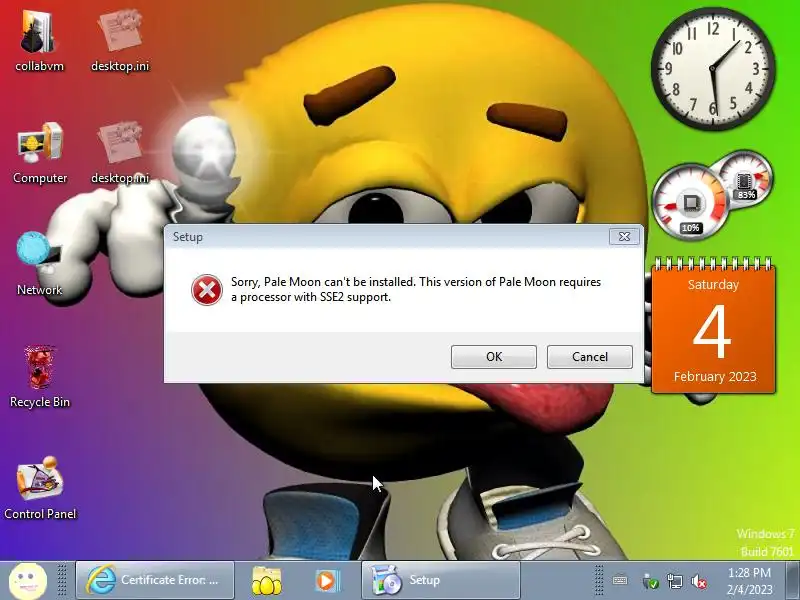Open the Start menu orb
The image size is (800, 600).
28,580
